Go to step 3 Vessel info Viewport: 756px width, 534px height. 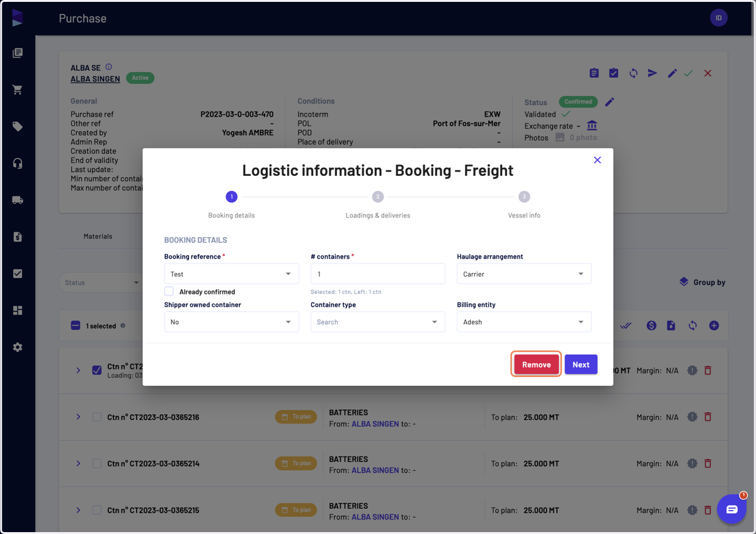[524, 197]
